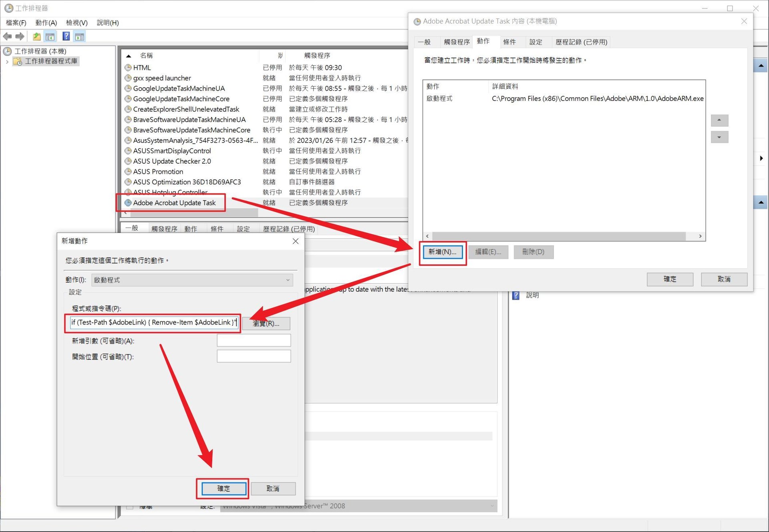Cancel the 新增動作 dialog
Viewport: 769px width, 532px height.
click(x=273, y=489)
